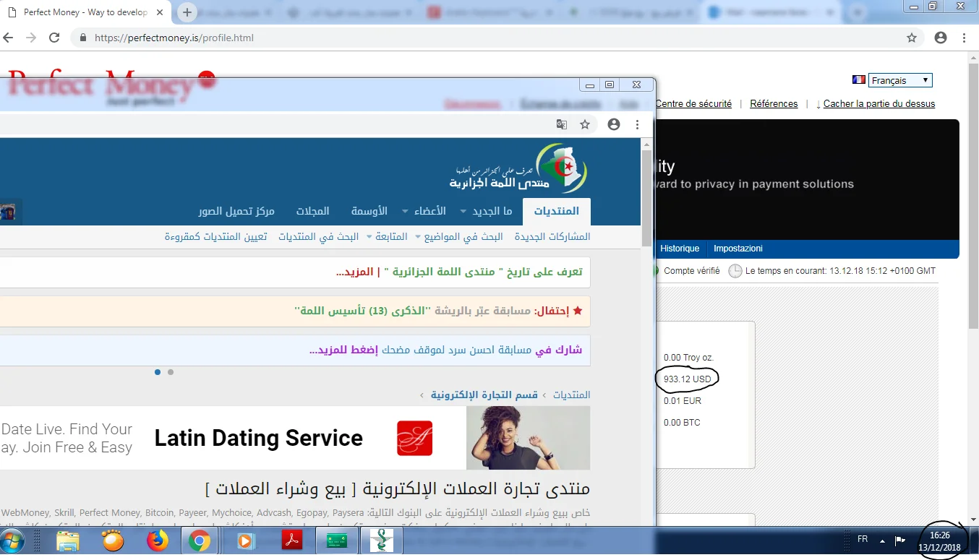Click the translate page icon in popup window
Viewport: 979px width, 560px height.
[x=562, y=124]
